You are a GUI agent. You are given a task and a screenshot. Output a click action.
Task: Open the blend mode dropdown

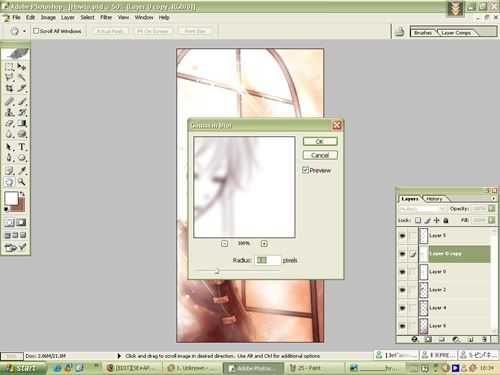click(x=422, y=209)
